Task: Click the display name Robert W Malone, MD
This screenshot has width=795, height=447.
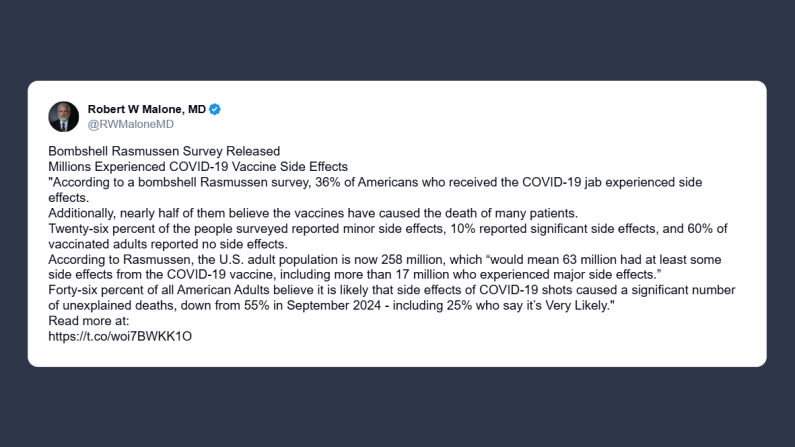Action: [x=147, y=109]
